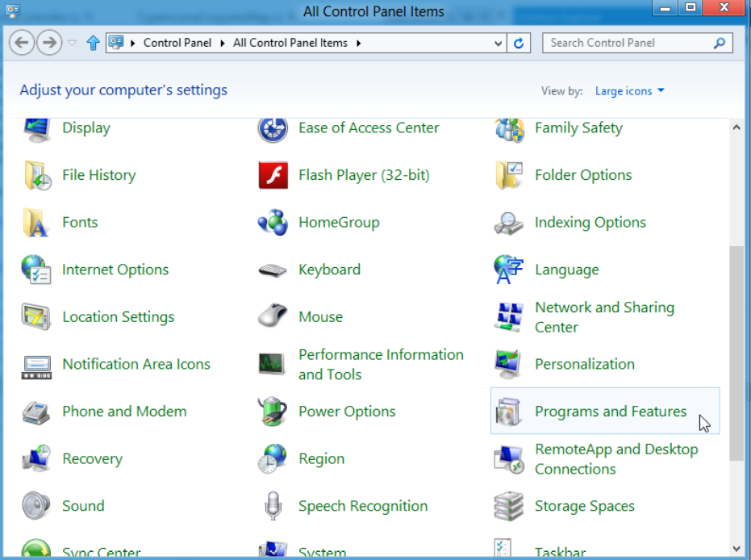
Task: Expand the All Control Panel Items breadcrumb arrow
Action: click(x=358, y=43)
